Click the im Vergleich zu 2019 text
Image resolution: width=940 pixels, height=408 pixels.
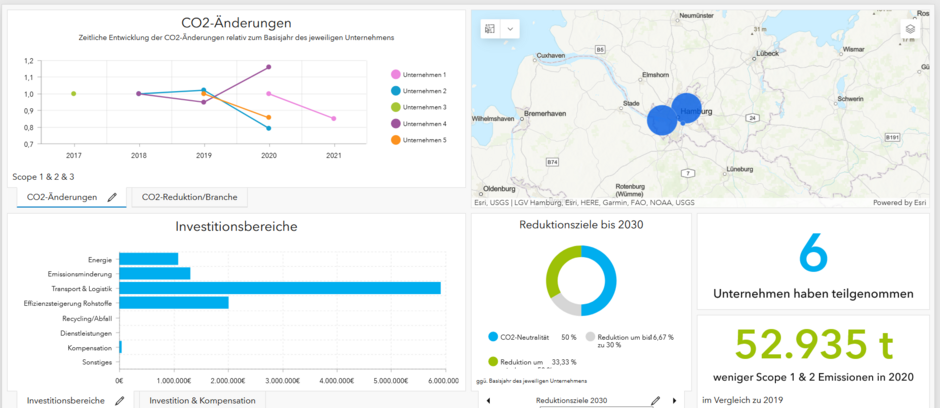click(742, 400)
